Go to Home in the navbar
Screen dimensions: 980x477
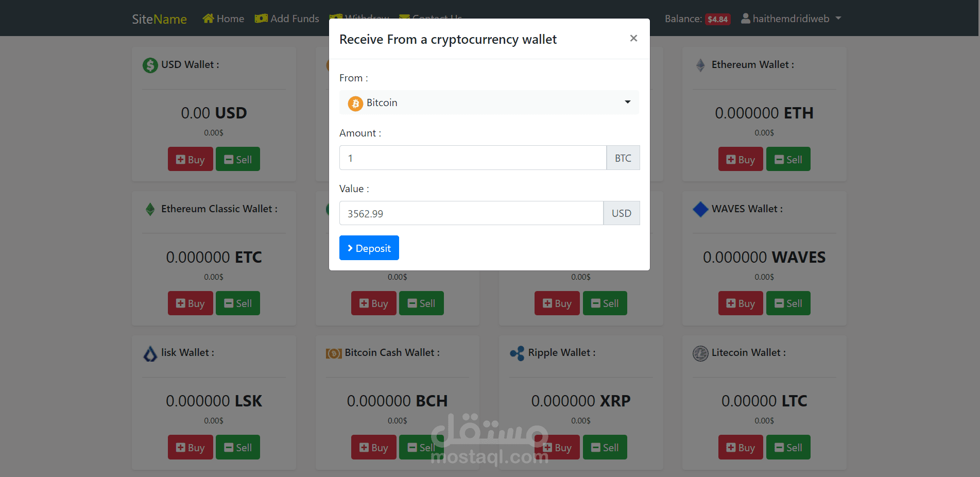tap(223, 19)
